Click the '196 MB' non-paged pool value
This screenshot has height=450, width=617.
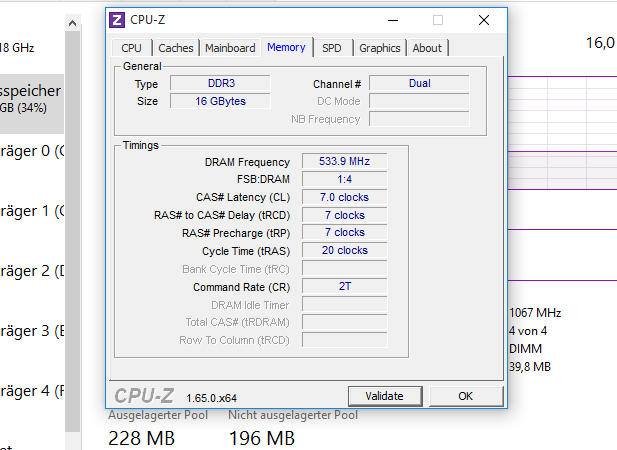click(x=262, y=439)
